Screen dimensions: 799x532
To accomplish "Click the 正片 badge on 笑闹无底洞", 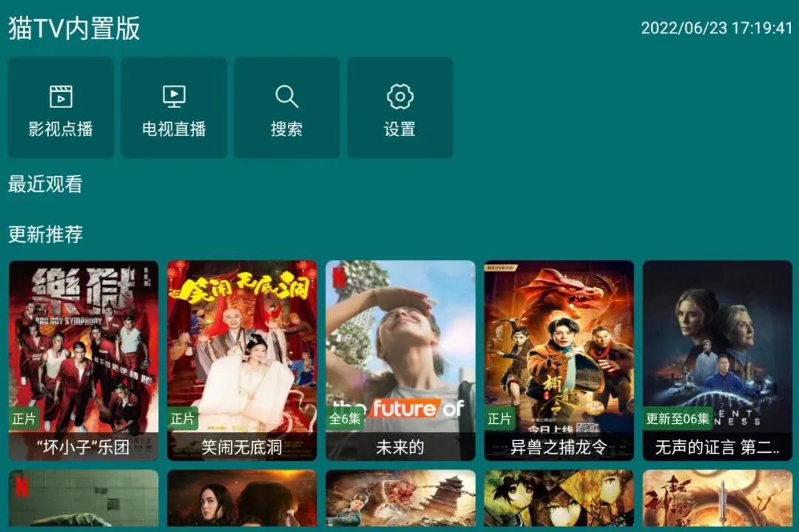I will (183, 419).
